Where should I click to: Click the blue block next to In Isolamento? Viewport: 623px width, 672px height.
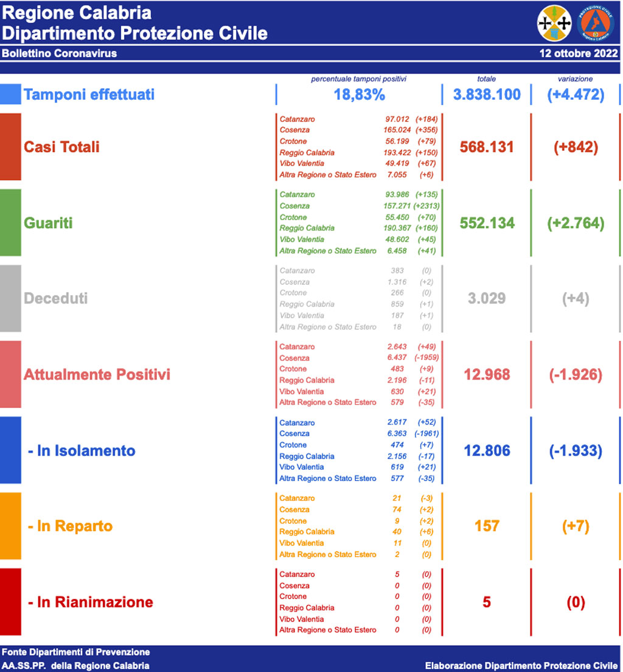coord(10,450)
